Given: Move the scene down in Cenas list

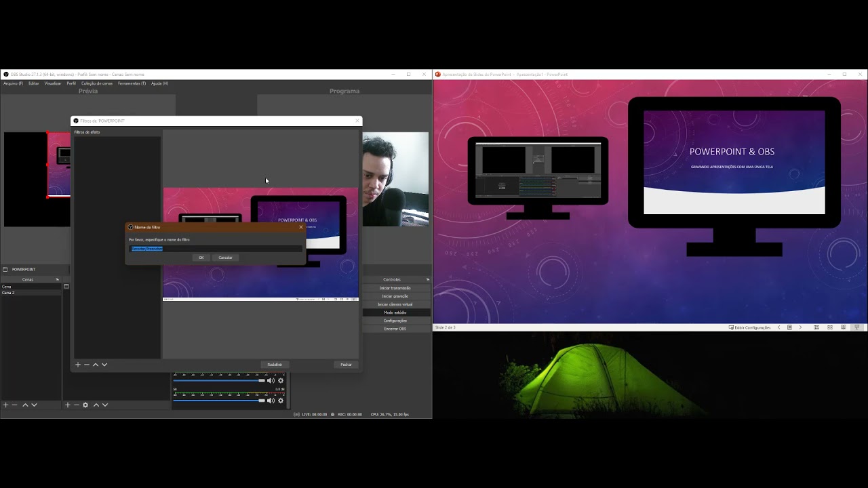Looking at the screenshot, I should [x=34, y=405].
